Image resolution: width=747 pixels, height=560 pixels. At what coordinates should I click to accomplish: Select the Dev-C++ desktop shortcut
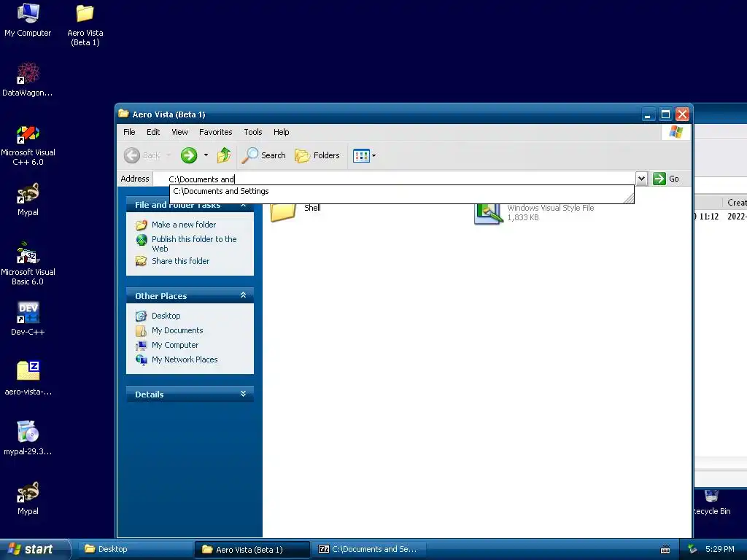coord(28,319)
